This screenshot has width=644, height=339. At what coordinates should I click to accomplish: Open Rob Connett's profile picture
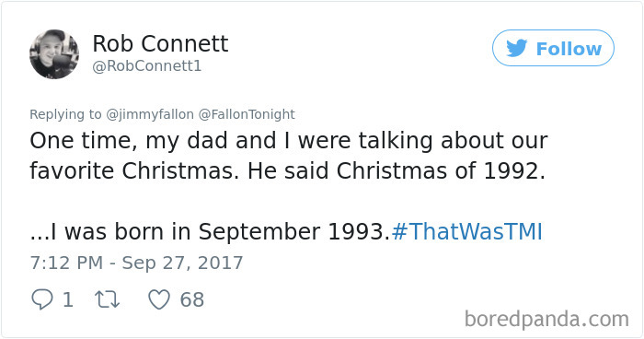point(54,54)
